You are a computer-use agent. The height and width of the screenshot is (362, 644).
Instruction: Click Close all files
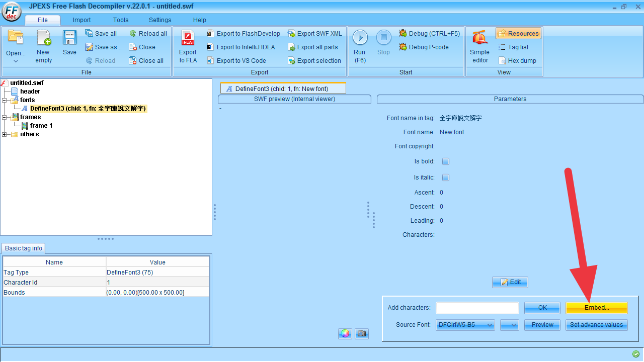(146, 61)
